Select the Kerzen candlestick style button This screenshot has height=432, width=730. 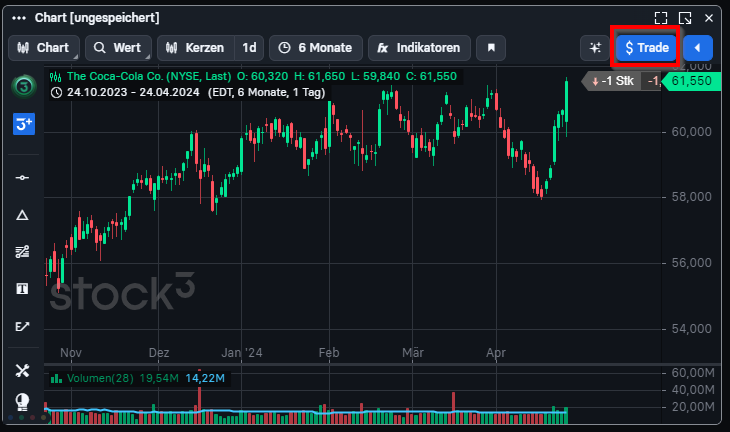(x=196, y=48)
